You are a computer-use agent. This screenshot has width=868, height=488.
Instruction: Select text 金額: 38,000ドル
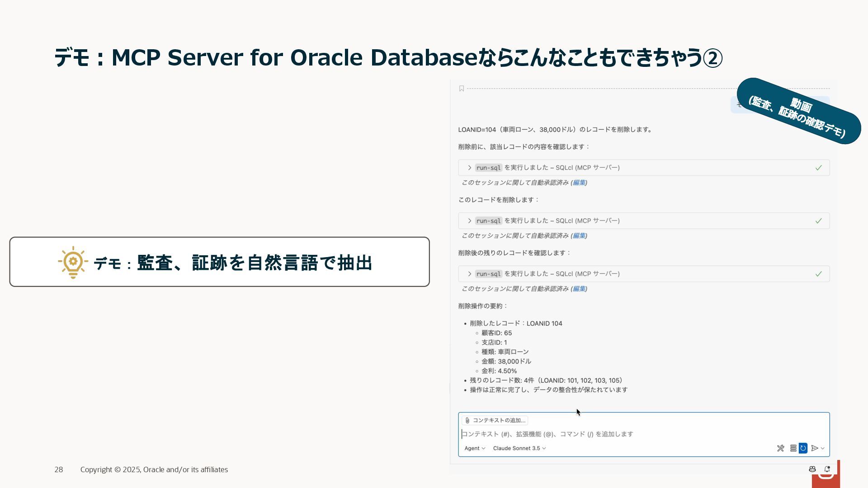(x=506, y=361)
